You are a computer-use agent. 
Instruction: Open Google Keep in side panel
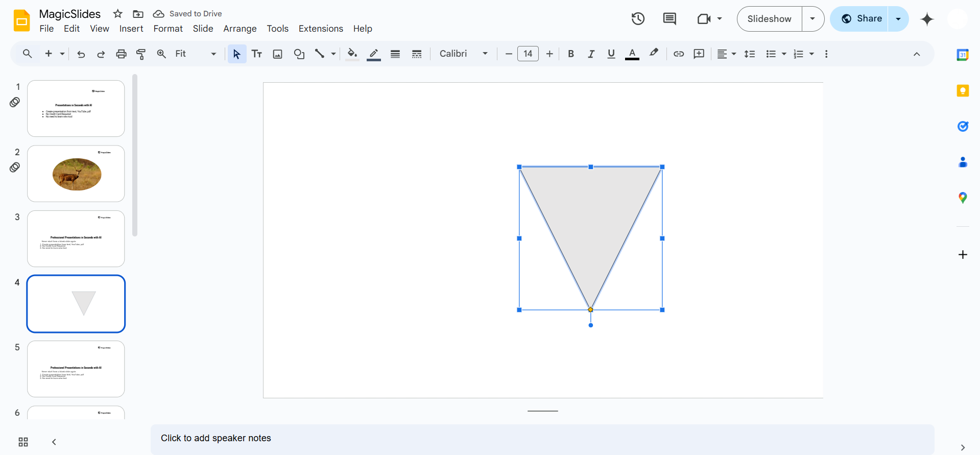(x=962, y=91)
